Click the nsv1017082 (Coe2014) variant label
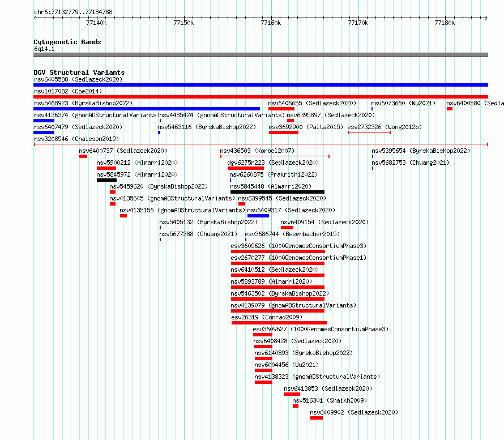504x440 pixels. 68,91
